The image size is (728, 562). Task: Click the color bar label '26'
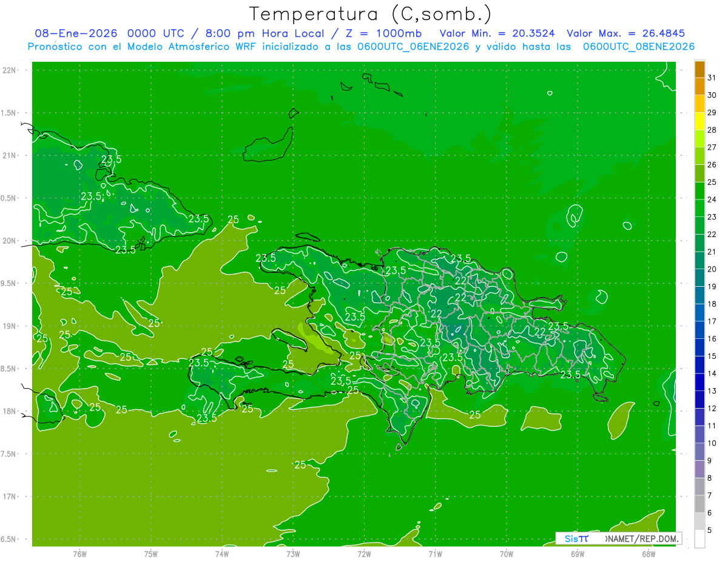pyautogui.click(x=712, y=165)
